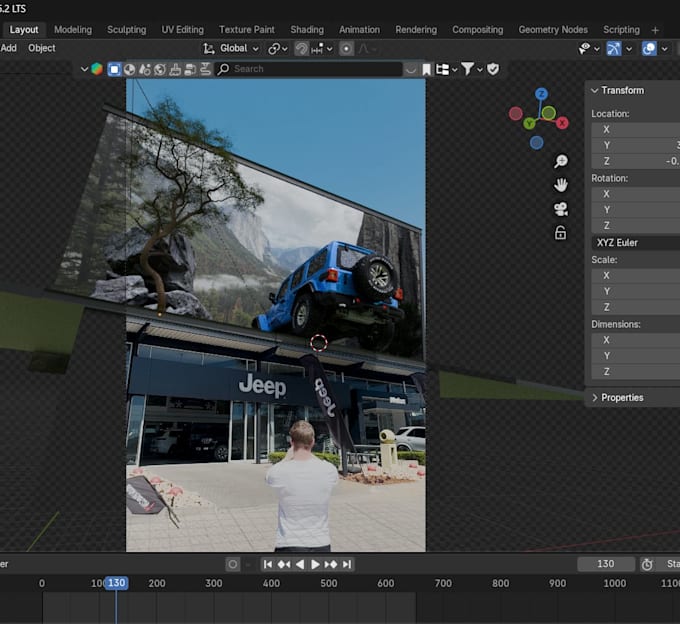This screenshot has height=624, width=680.
Task: Click the Dimensions Z value field
Action: coord(636,372)
